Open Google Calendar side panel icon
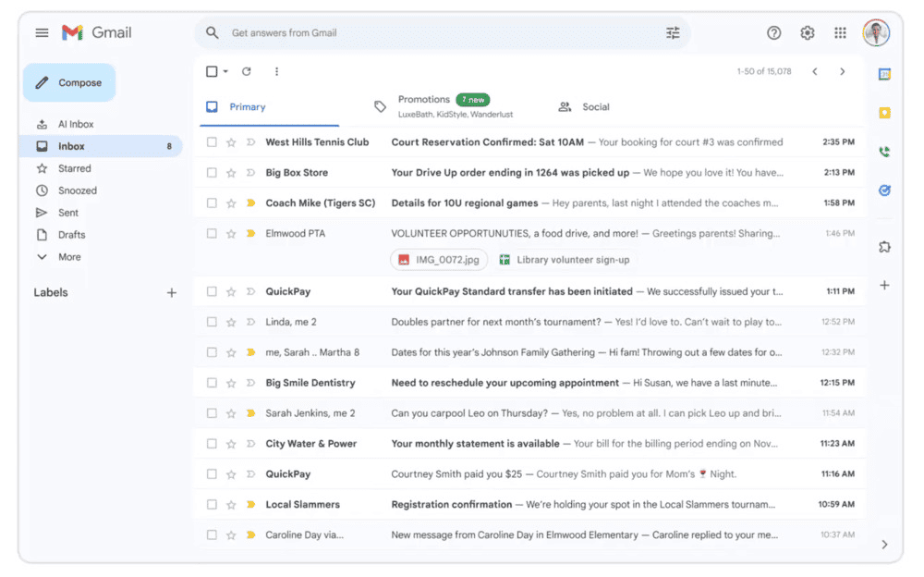Image resolution: width=924 pixels, height=577 pixels. point(884,75)
